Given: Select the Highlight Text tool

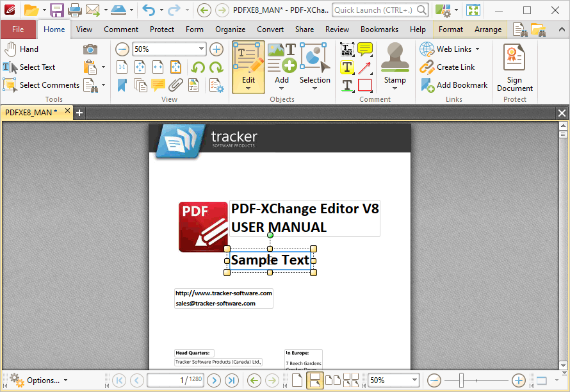Looking at the screenshot, I should coord(346,67).
